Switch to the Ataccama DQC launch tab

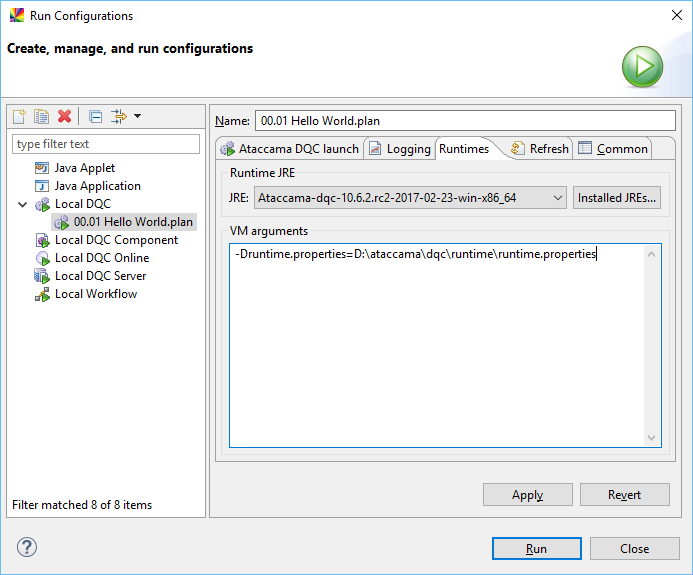[289, 149]
